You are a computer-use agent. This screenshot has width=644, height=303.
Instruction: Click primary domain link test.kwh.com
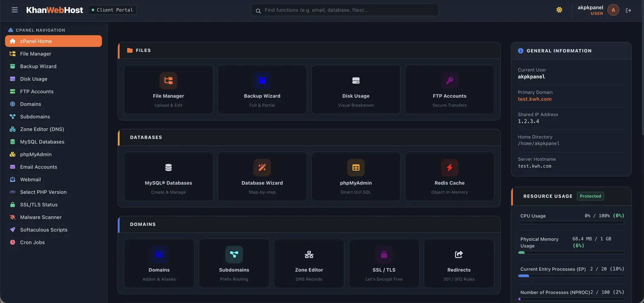pyautogui.click(x=535, y=99)
